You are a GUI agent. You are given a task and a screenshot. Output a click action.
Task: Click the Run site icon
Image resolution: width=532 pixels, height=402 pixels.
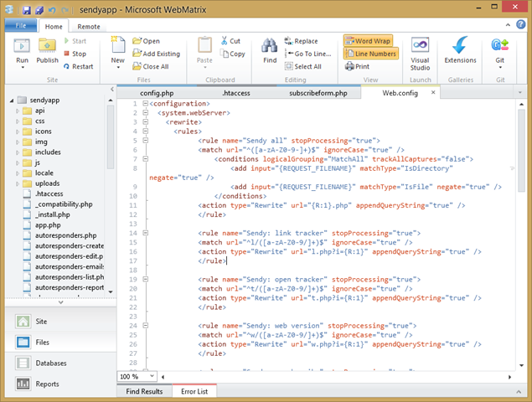(22, 46)
